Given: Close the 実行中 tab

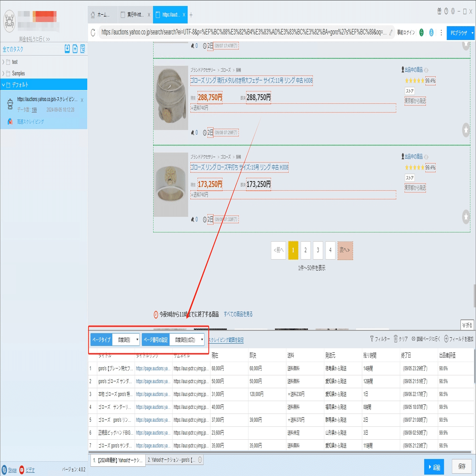Looking at the screenshot, I should click(x=149, y=15).
